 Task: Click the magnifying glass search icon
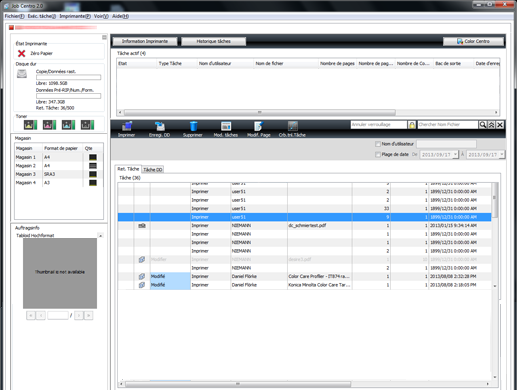pyautogui.click(x=483, y=125)
